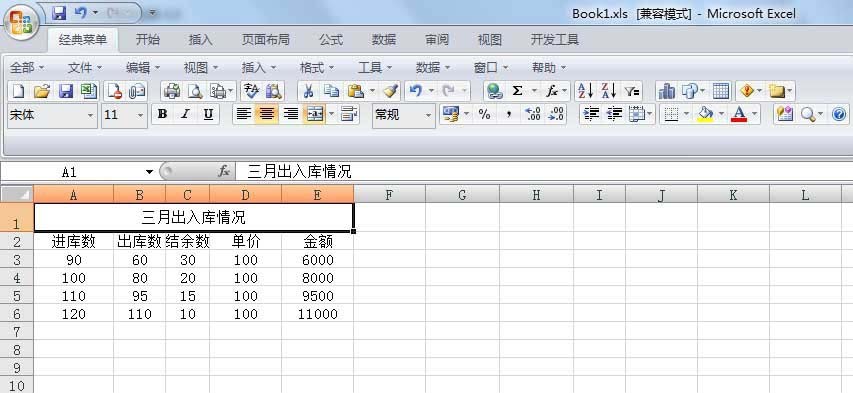
Task: Open the zoom magnifier dropdown arrow
Action: 820,114
